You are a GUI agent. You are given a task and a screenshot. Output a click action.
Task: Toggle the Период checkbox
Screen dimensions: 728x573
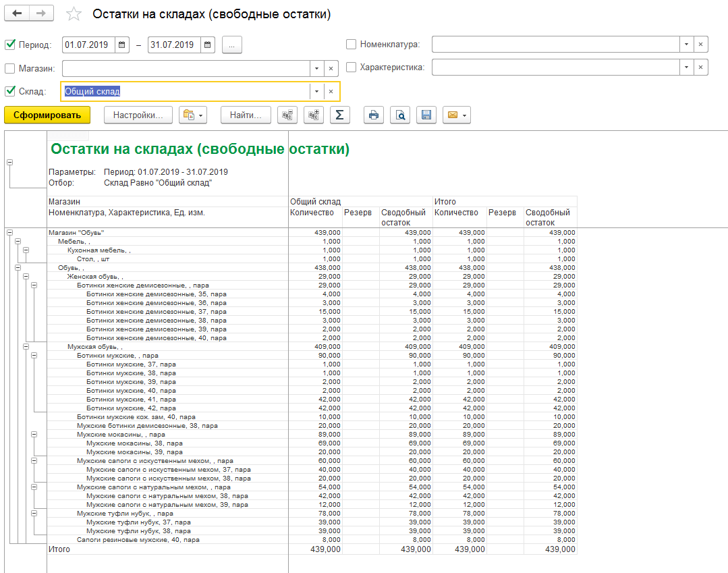9,45
